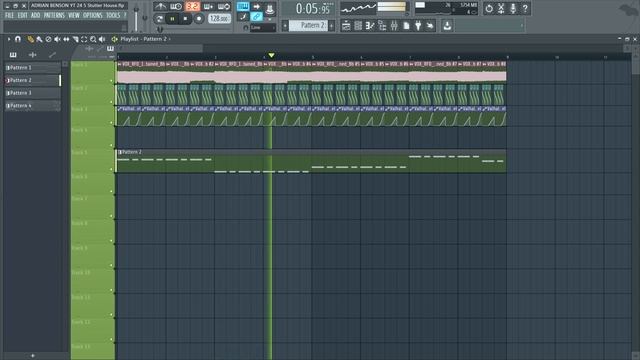Image resolution: width=640 pixels, height=360 pixels.
Task: Click the arrow left of pattern selector
Action: [x=285, y=26]
